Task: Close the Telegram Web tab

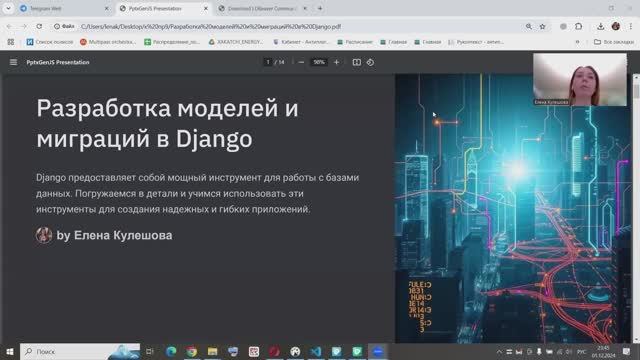Action: [107, 8]
